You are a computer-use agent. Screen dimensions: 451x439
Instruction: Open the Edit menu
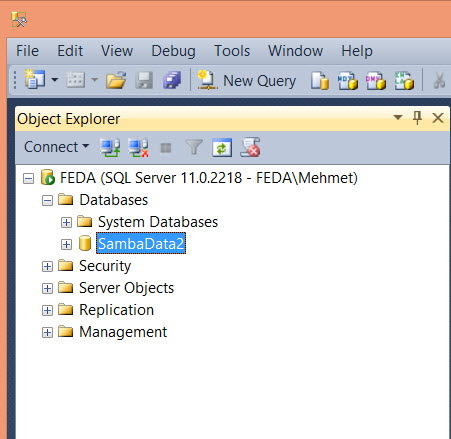pos(70,51)
